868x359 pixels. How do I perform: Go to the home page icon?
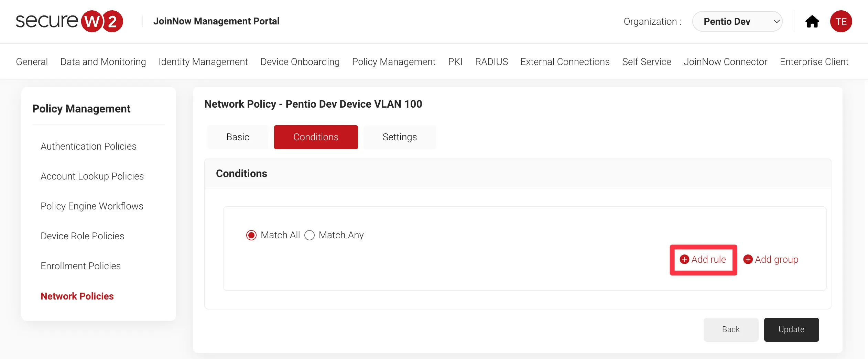tap(812, 21)
